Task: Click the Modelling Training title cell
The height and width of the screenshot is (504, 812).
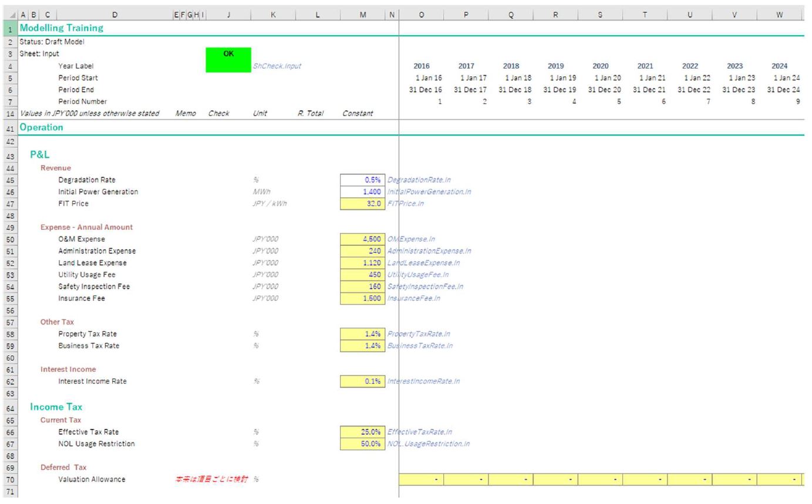Action: click(x=61, y=28)
